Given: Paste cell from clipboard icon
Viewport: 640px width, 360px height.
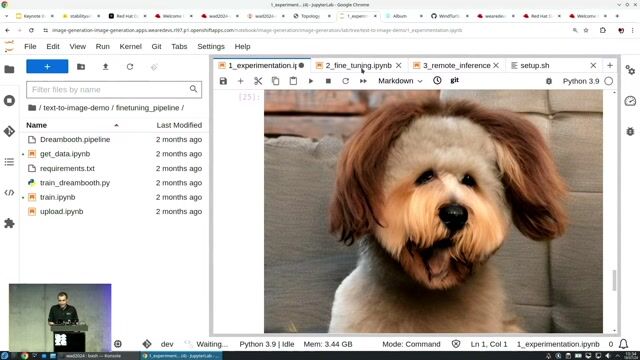Looking at the screenshot, I should pos(293,81).
